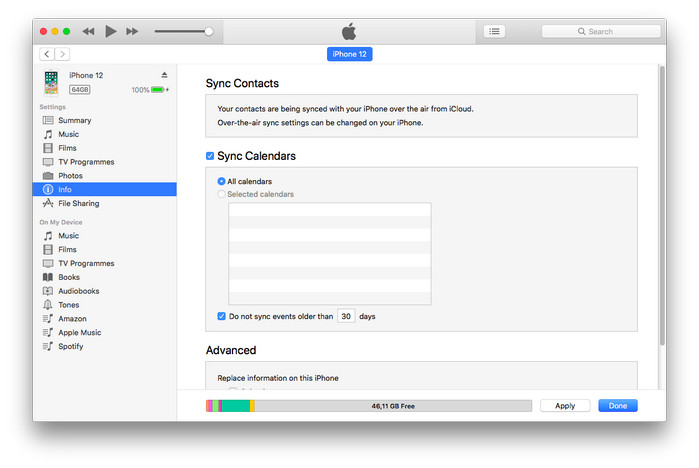
Task: Click the teal segment of storage bar
Action: tap(235, 406)
